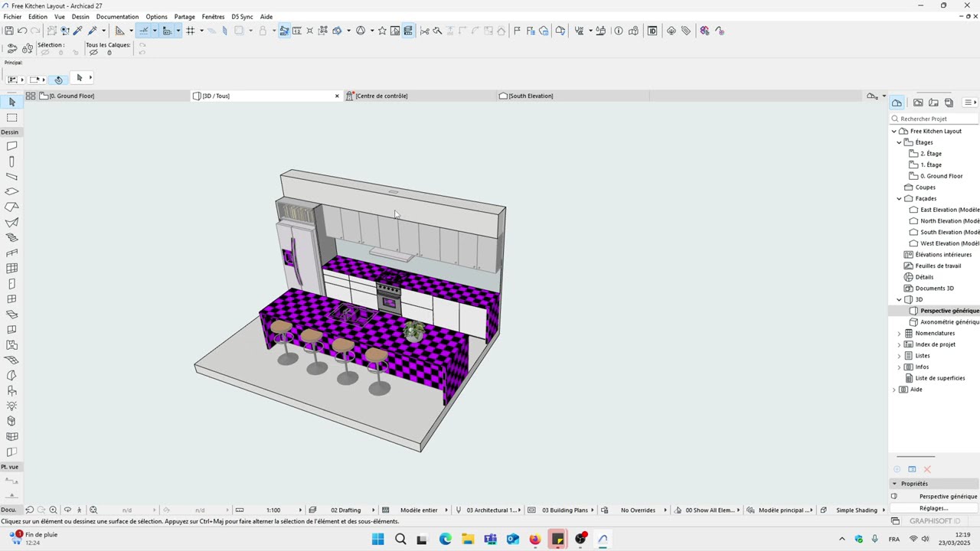This screenshot has width=980, height=551.
Task: Click the Project Map icon in Navigator
Action: (897, 103)
